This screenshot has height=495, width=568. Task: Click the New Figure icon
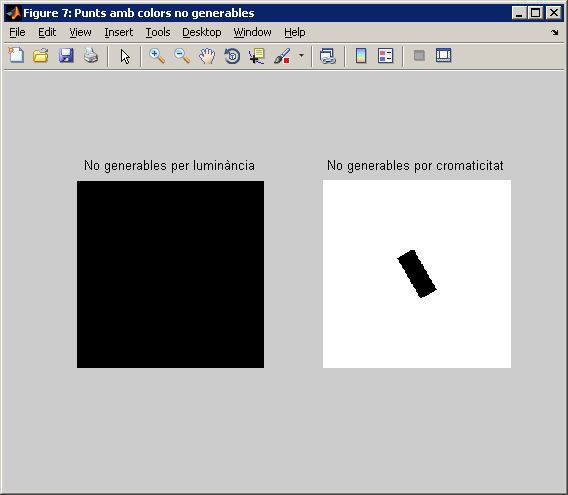click(x=16, y=56)
